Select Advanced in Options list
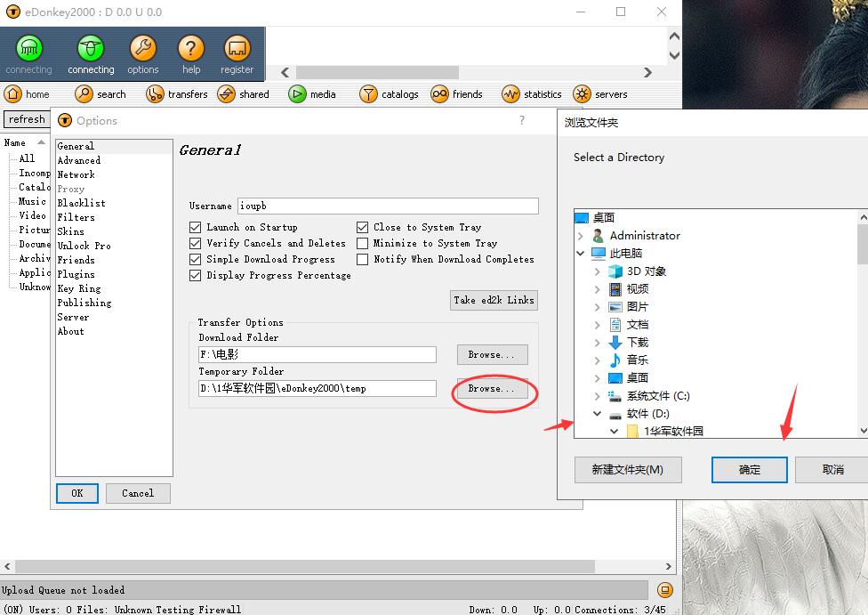868x615 pixels. coord(79,160)
